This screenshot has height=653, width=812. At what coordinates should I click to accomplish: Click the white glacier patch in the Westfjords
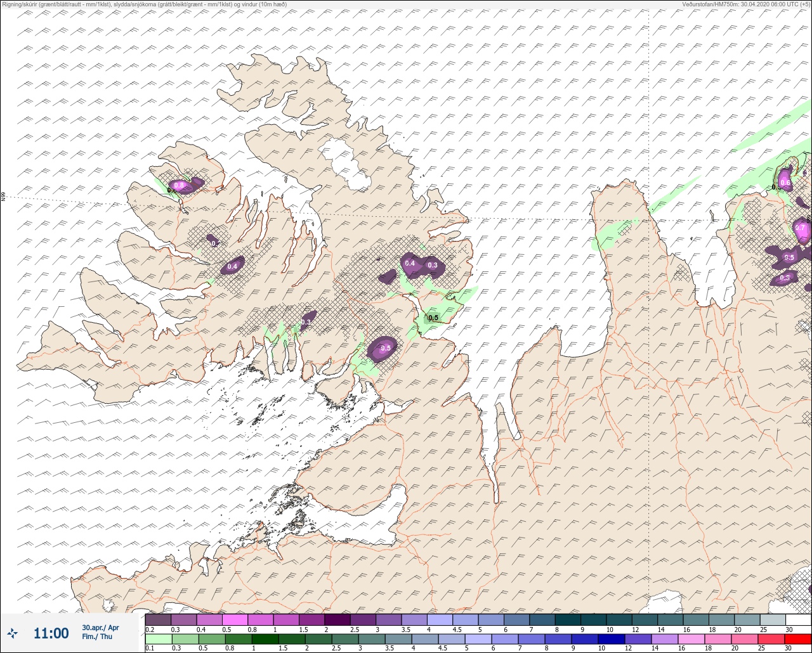pyautogui.click(x=344, y=166)
